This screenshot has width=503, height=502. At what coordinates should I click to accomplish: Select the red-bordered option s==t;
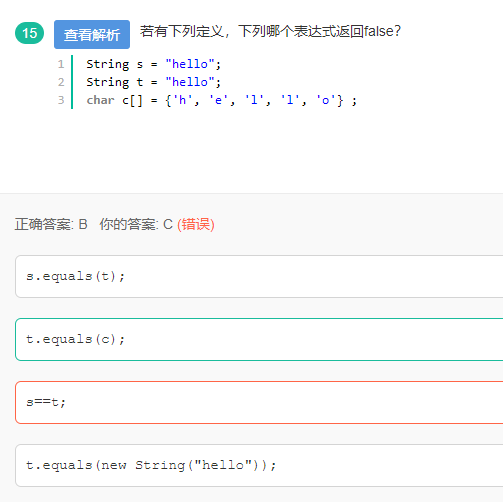tap(259, 402)
